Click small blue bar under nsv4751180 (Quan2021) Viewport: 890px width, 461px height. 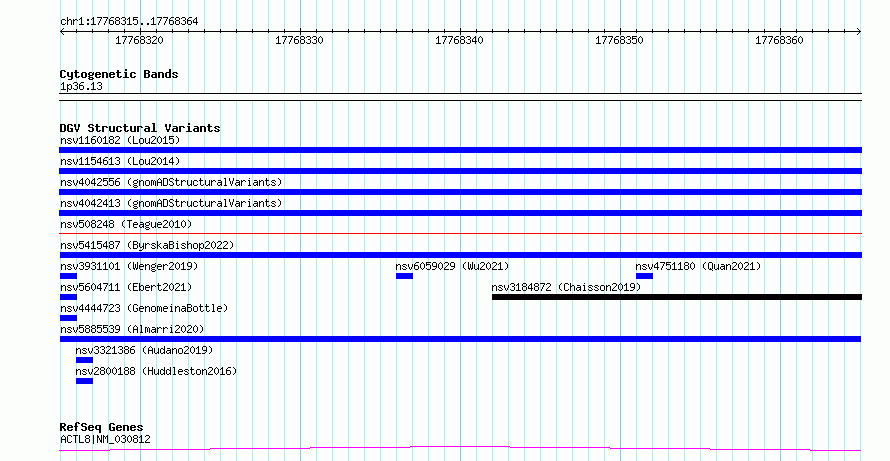tap(644, 276)
